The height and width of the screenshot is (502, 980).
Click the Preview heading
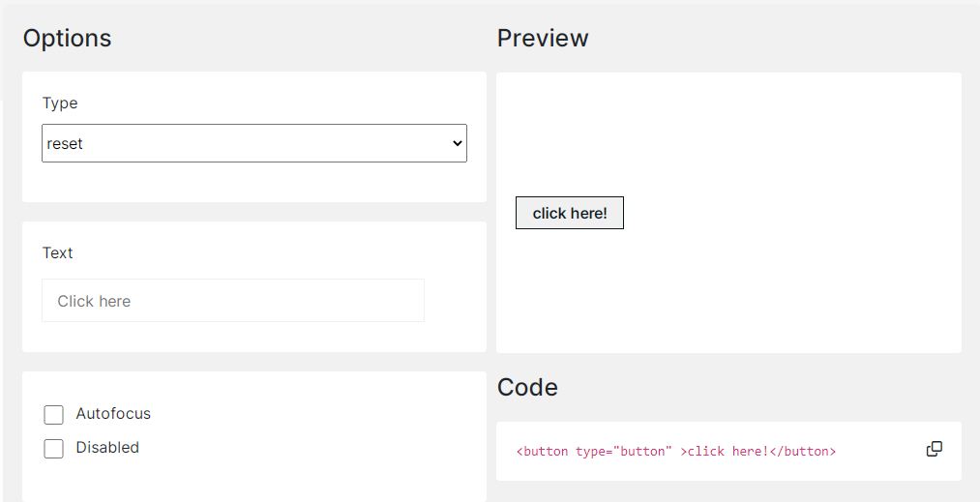[x=543, y=38]
